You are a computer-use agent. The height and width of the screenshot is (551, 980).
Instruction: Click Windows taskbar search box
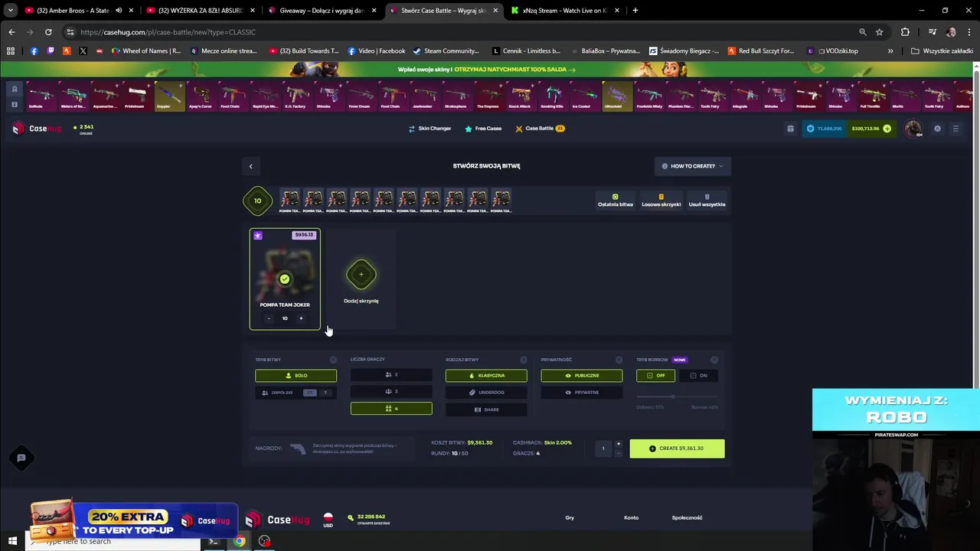(113, 541)
